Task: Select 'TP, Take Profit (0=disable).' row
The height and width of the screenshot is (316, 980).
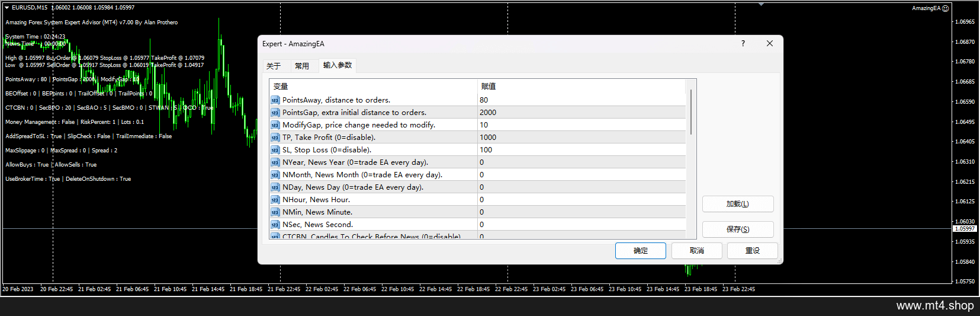Action: (329, 138)
